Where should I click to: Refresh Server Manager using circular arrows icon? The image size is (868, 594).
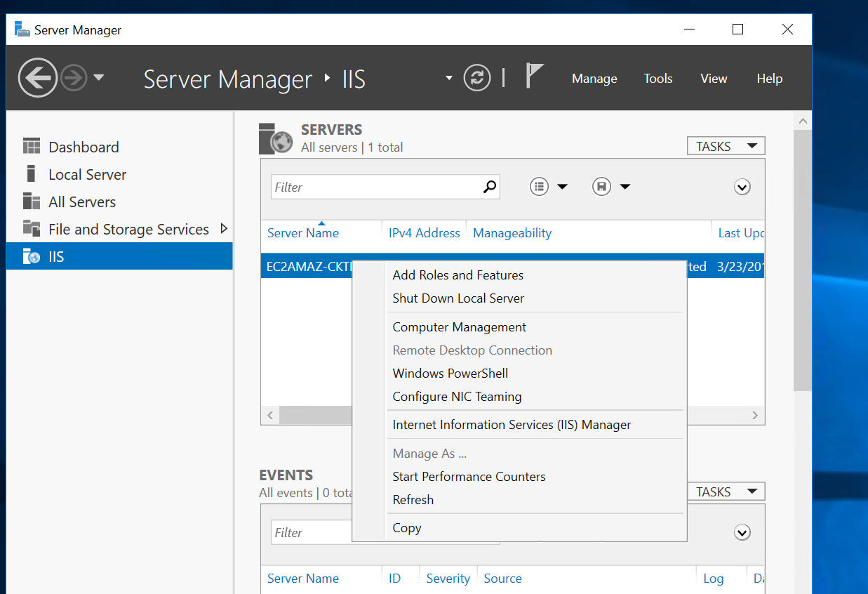[477, 78]
